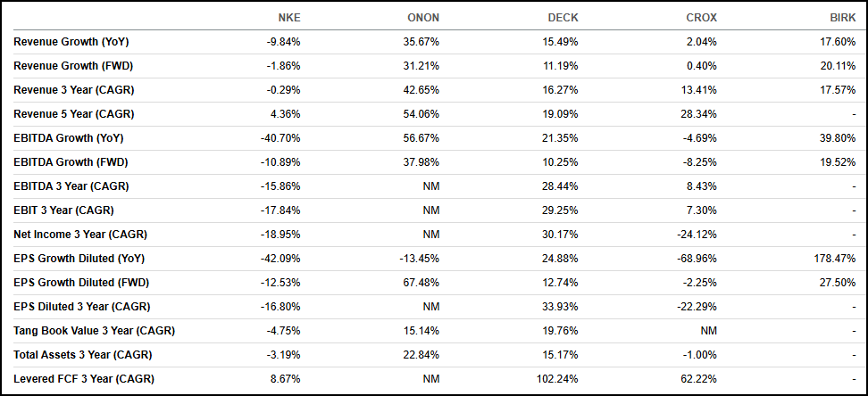Select ONON's 54.06% revenue 5 year value
868x396 pixels.
[x=421, y=114]
